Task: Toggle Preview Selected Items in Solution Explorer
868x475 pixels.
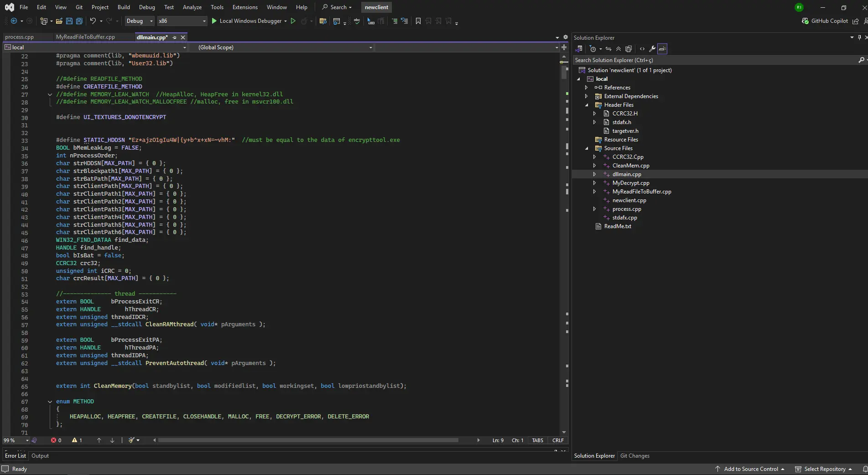Action: [x=662, y=49]
